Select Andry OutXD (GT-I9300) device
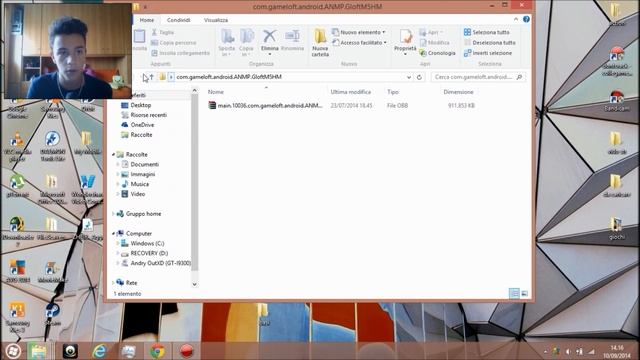Viewport: 640px width, 360px height. (156, 263)
